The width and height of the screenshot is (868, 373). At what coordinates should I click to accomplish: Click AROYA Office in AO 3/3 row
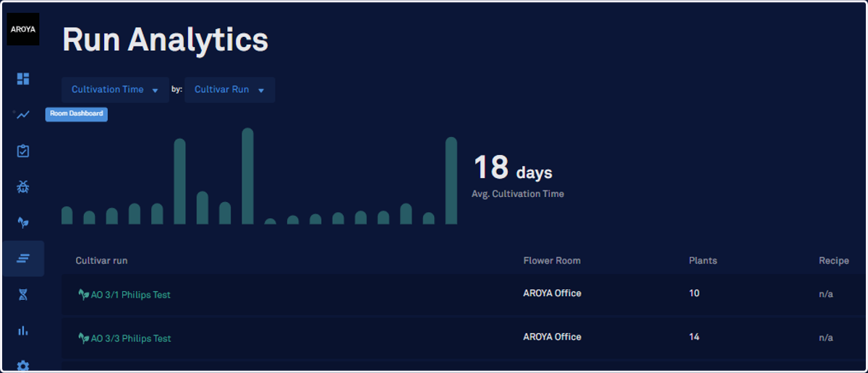click(x=552, y=337)
